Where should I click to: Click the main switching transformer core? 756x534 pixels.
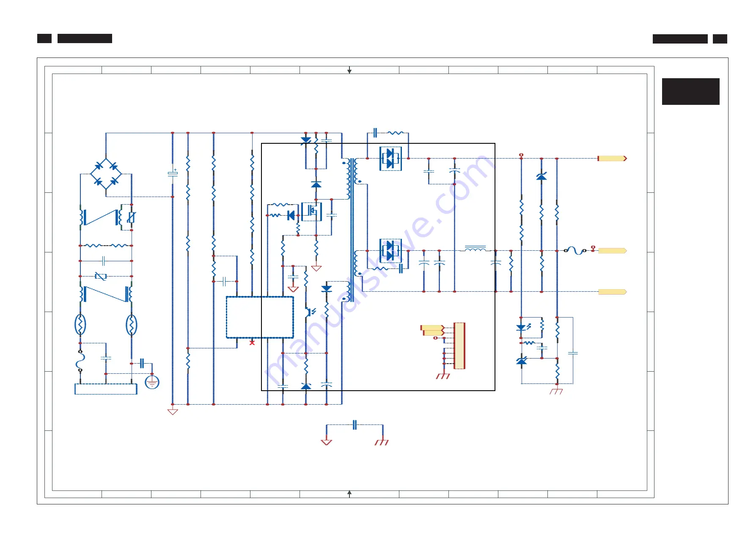click(x=352, y=230)
